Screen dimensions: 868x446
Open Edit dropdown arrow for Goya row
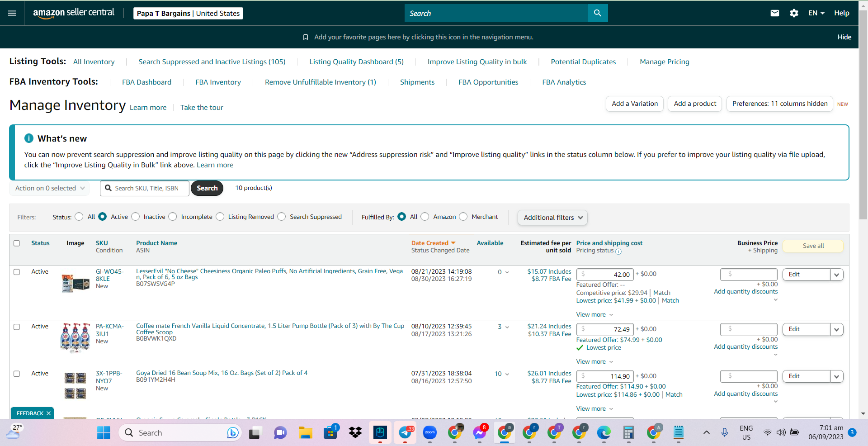tap(837, 376)
